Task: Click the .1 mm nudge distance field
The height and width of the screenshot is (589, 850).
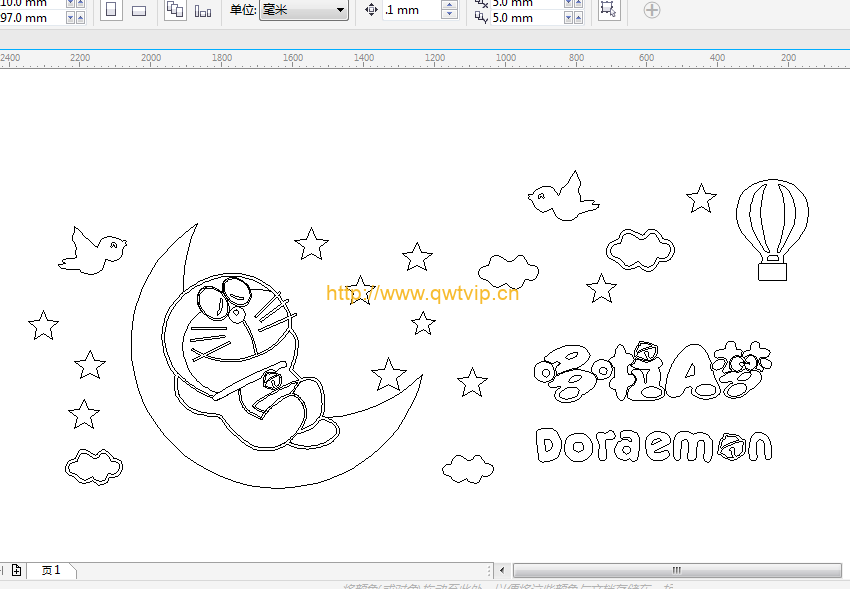Action: tap(411, 10)
